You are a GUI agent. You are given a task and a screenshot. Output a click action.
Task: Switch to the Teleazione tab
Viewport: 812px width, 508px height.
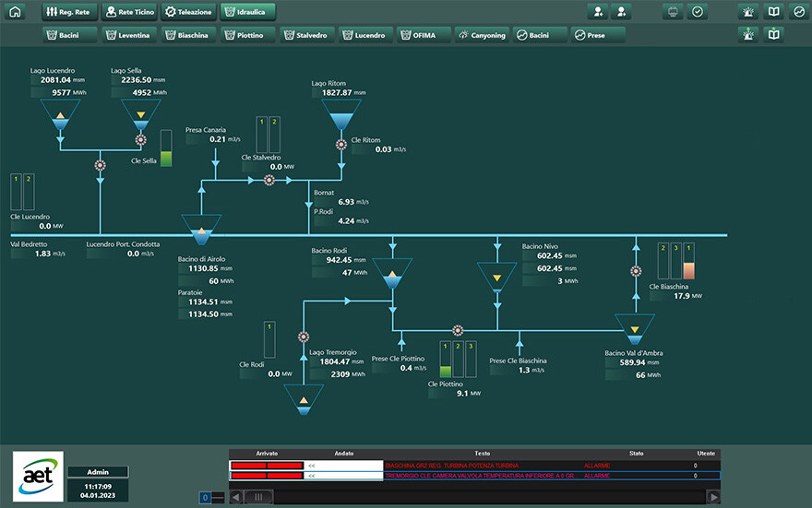188,12
